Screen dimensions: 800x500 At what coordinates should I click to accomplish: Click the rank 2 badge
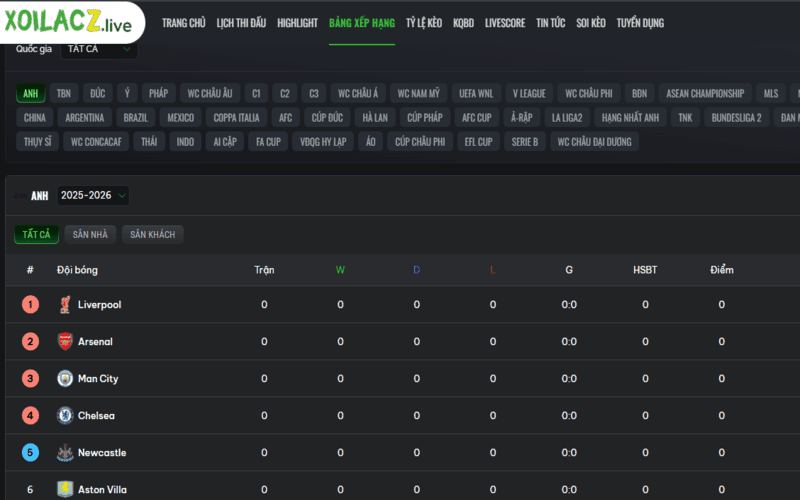(30, 341)
